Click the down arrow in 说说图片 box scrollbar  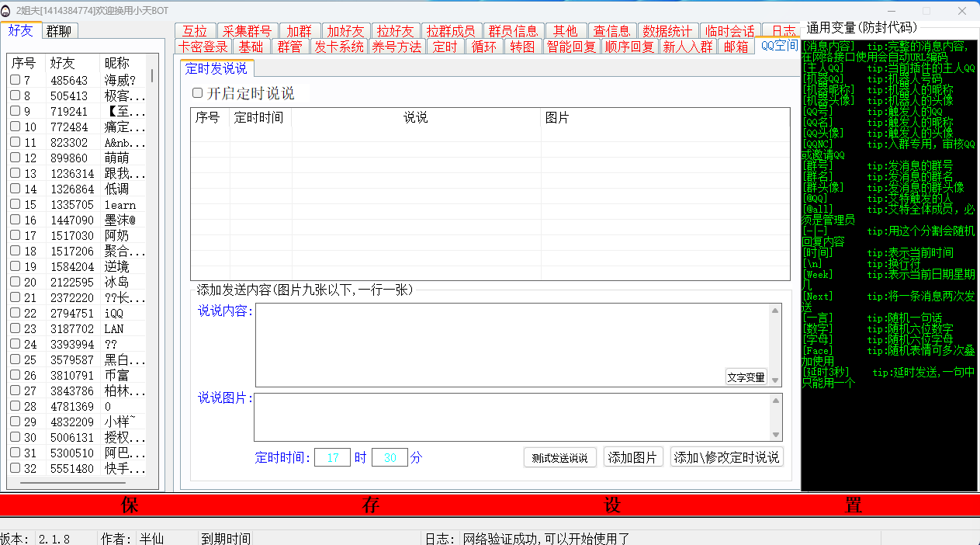pos(776,435)
